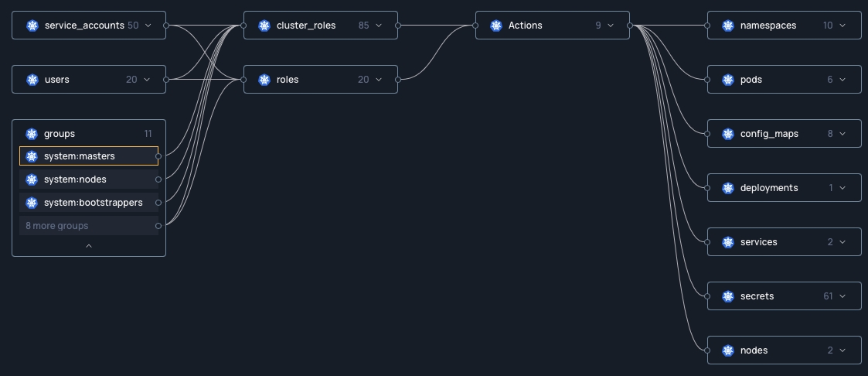The height and width of the screenshot is (376, 868).
Task: Click the Kubernetes icon in groups header
Action: (x=32, y=134)
